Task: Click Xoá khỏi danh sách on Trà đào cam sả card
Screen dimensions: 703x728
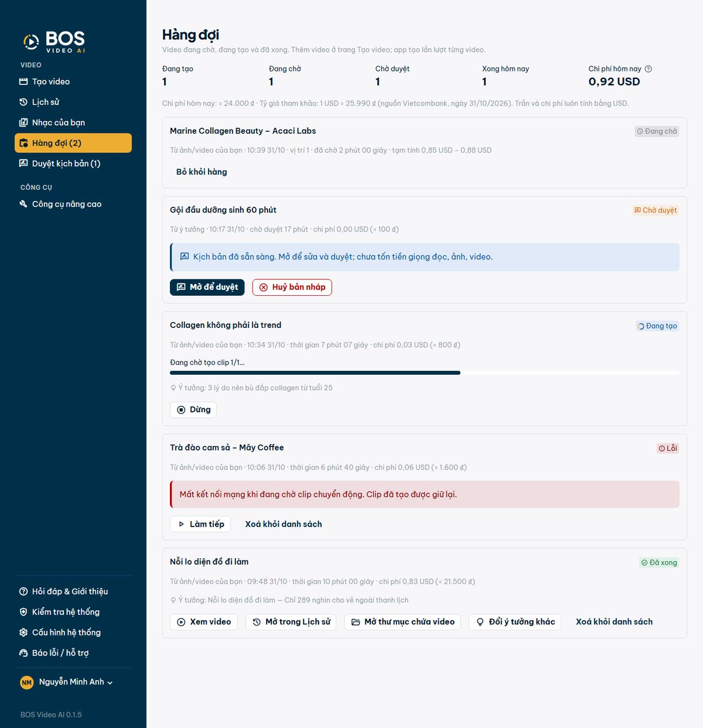Action: tap(284, 524)
